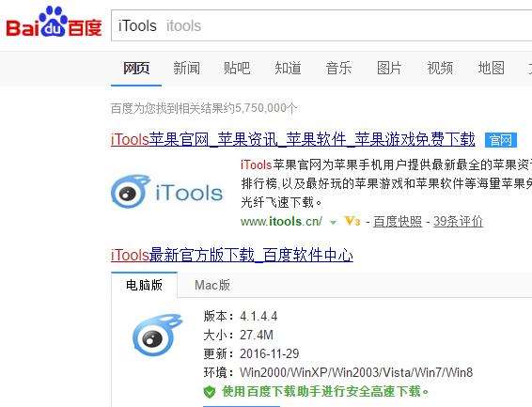This screenshot has height=407, width=532.
Task: Click the Baidu paw logo
Action: tap(54, 22)
